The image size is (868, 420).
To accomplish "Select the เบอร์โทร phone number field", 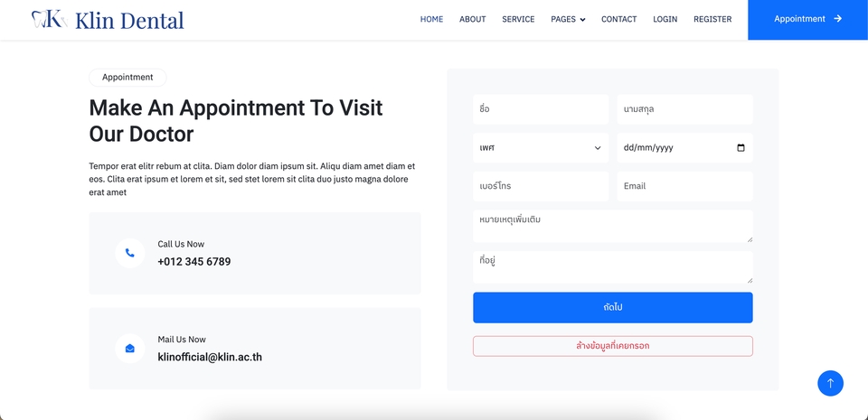I will [x=541, y=186].
